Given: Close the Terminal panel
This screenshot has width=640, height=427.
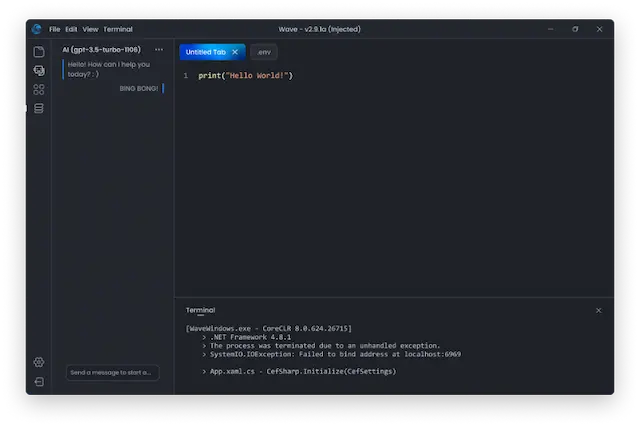Looking at the screenshot, I should (599, 310).
